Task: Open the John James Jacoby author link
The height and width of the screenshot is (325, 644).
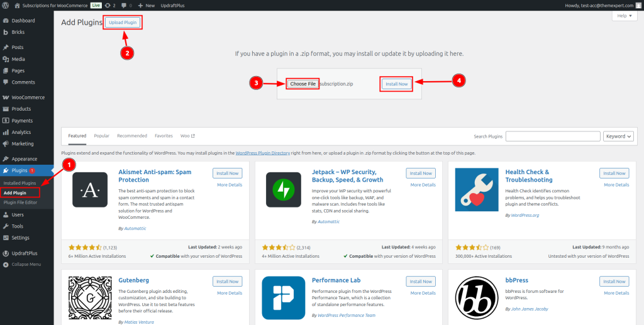Action: pos(530,309)
